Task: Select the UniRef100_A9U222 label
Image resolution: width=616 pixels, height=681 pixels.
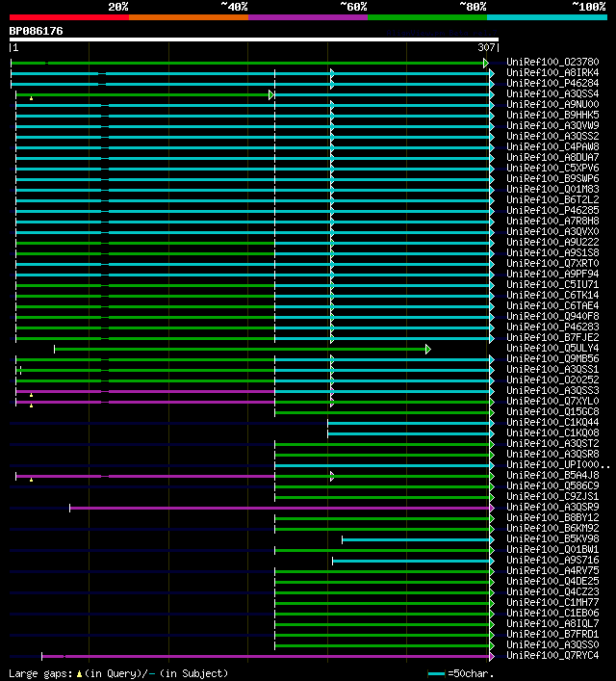Action: pos(552,243)
